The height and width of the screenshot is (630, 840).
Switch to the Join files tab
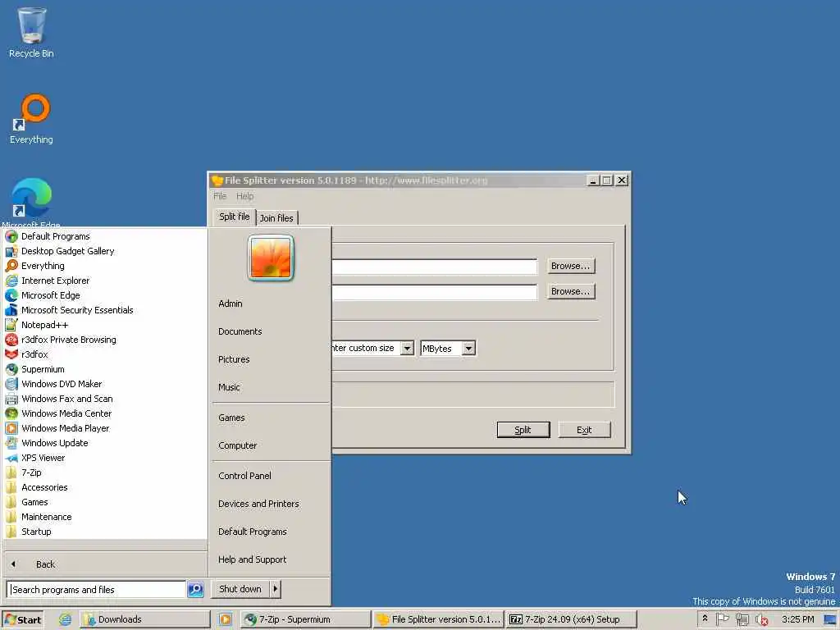[276, 218]
